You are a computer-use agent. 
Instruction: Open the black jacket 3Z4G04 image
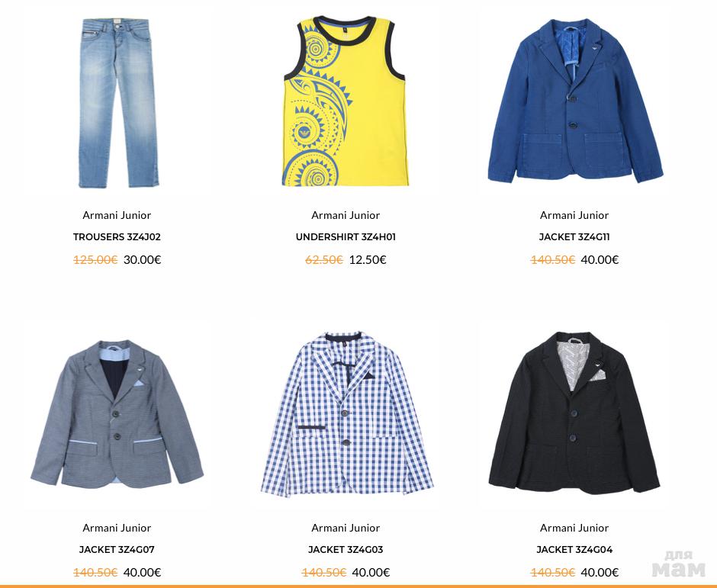[574, 413]
